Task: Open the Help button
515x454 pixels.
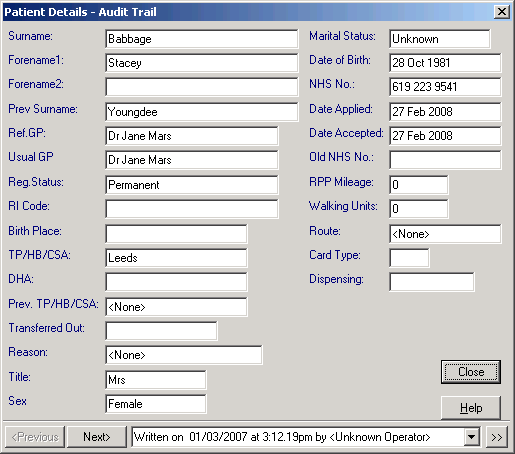Action: [x=471, y=408]
